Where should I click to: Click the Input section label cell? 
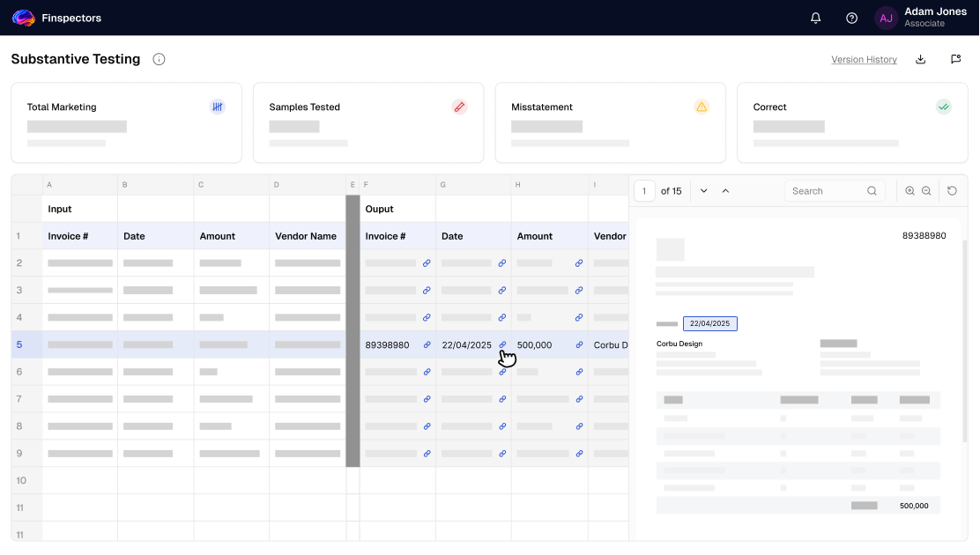80,209
